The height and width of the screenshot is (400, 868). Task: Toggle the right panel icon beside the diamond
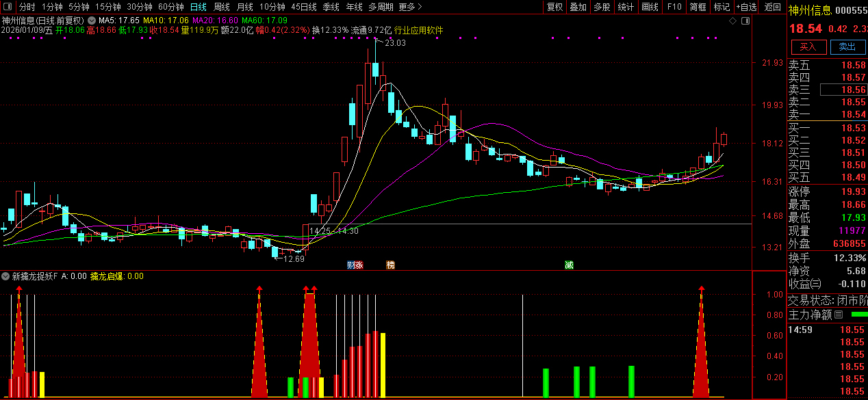click(745, 21)
